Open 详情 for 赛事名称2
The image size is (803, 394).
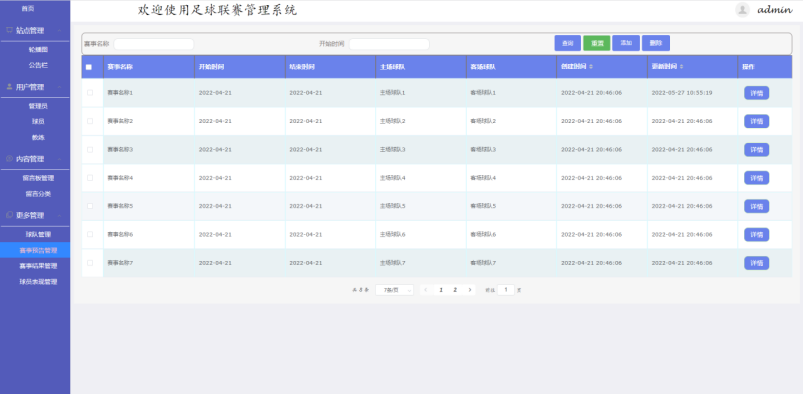coord(756,121)
